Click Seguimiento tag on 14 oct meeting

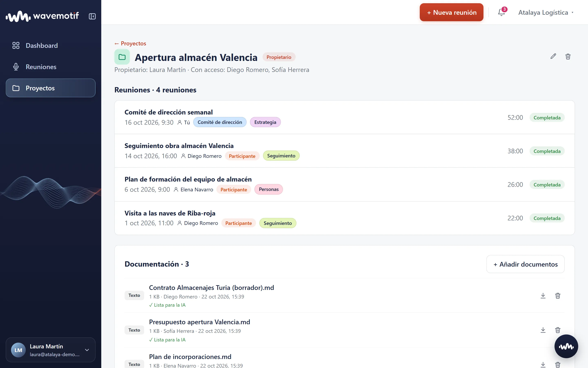pos(281,156)
